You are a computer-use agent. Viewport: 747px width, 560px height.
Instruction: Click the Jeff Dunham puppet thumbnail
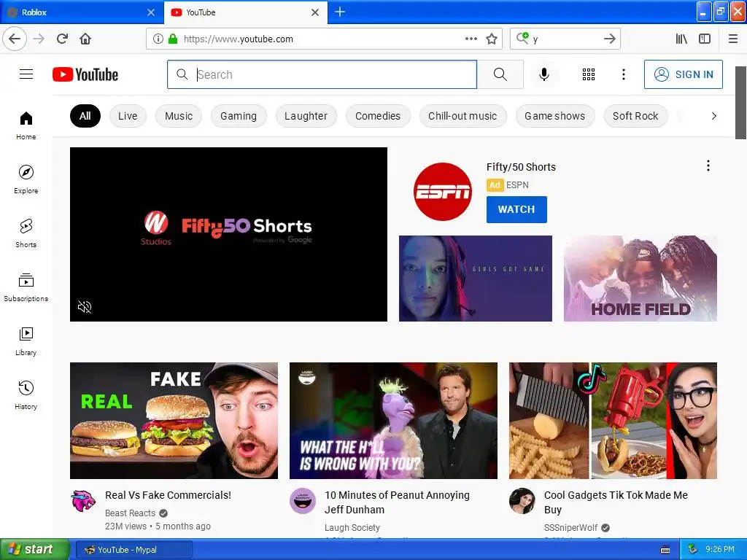coord(393,421)
